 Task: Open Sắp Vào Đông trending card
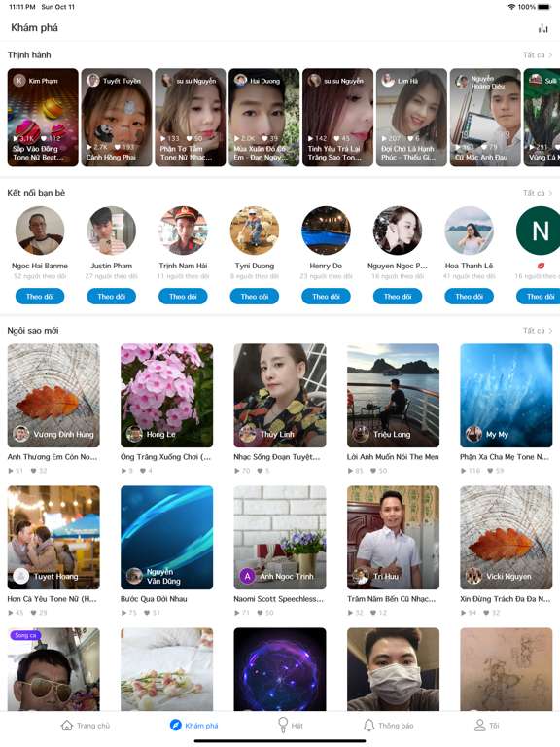(x=43, y=117)
